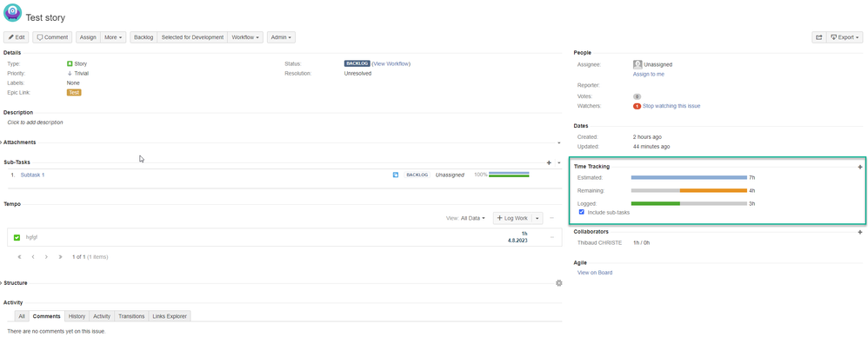This screenshot has width=868, height=337.
Task: Click the BACKLOG status badge in Details
Action: [x=357, y=63]
